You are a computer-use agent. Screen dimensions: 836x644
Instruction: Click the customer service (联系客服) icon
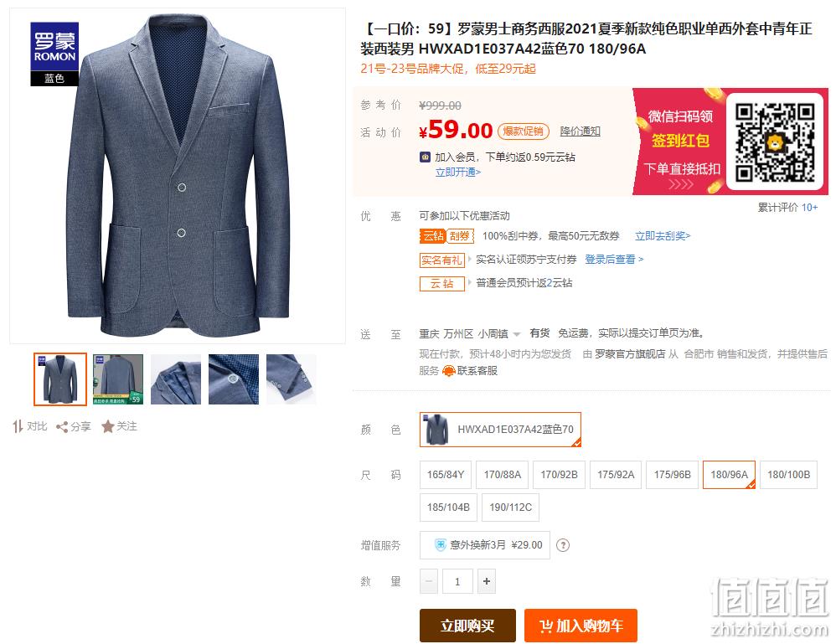[x=448, y=371]
